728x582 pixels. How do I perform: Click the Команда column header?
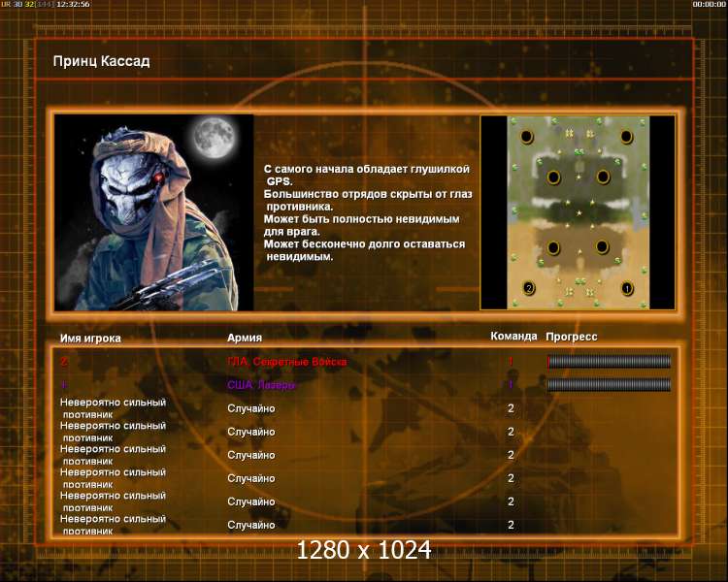click(513, 336)
